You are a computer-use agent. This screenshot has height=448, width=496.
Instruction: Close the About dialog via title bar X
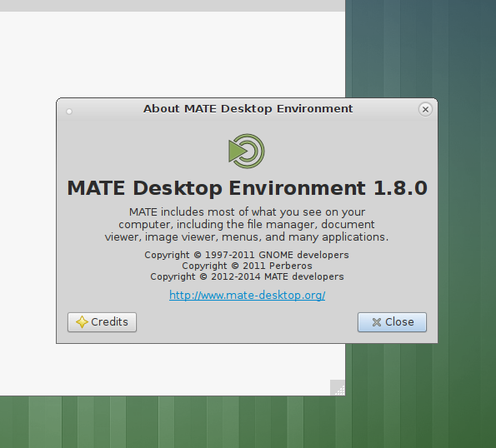point(425,109)
